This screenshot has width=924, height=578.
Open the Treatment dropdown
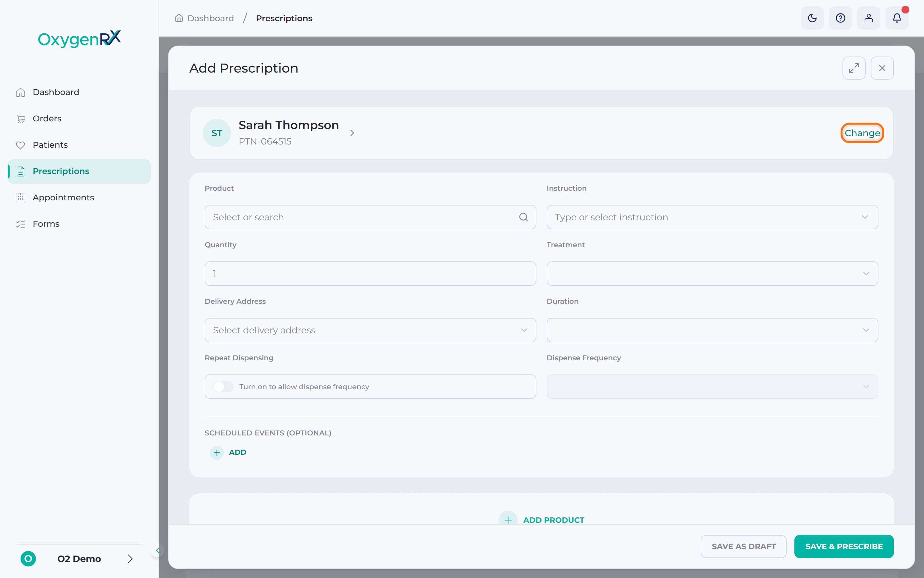pyautogui.click(x=712, y=274)
